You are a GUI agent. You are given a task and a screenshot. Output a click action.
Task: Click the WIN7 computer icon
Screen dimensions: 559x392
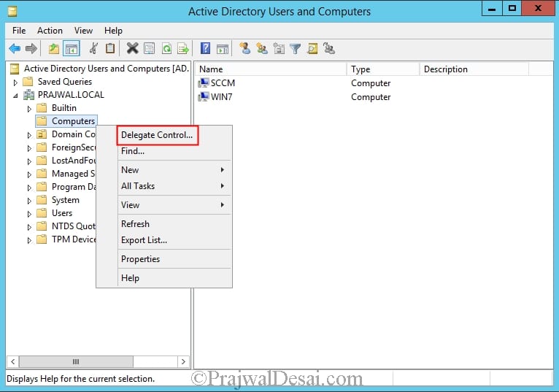(203, 96)
